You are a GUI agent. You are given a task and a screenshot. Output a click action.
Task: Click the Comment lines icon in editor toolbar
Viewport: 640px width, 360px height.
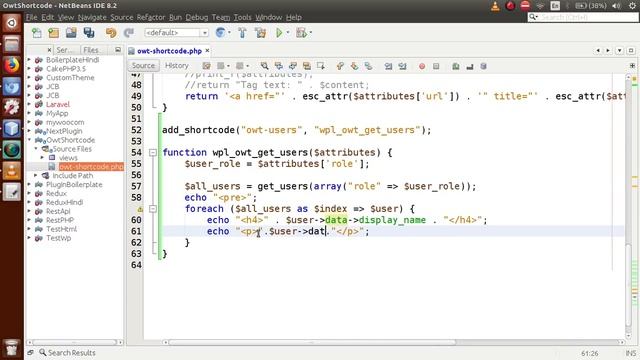click(456, 66)
